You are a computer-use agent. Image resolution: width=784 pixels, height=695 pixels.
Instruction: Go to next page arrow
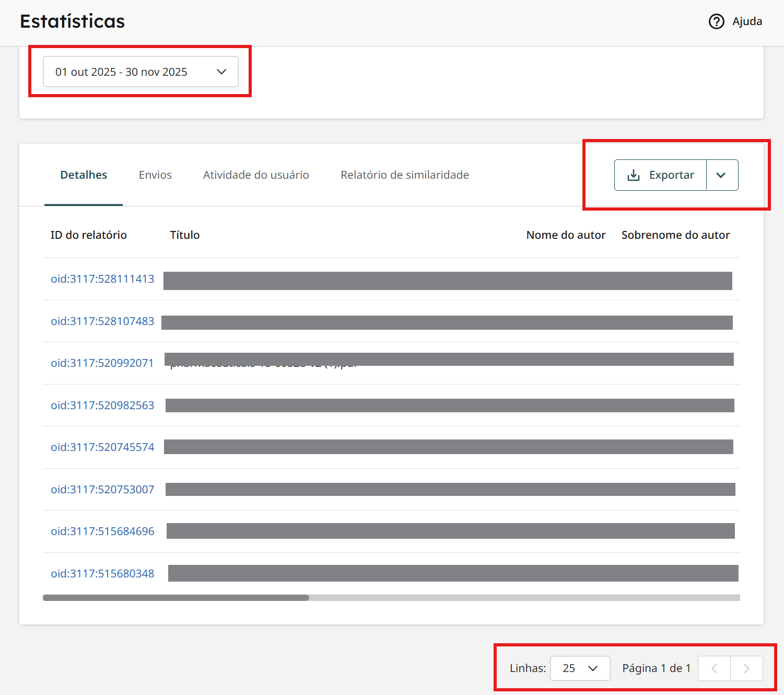(x=746, y=668)
